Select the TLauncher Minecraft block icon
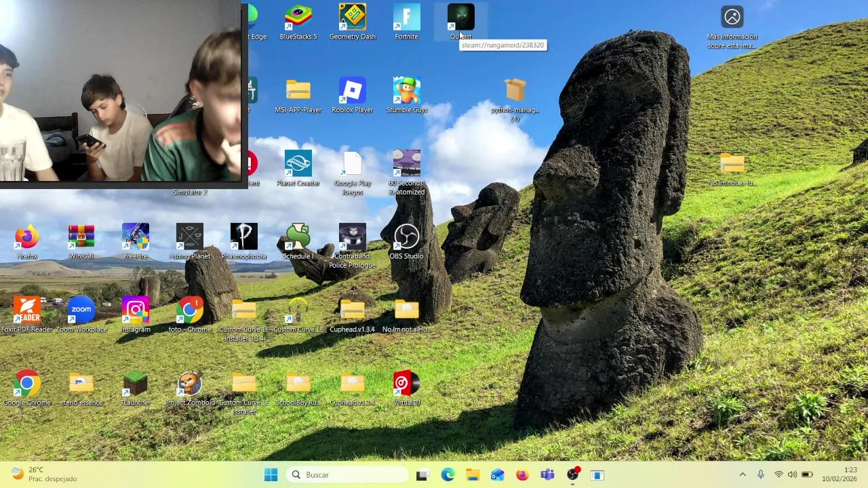Viewport: 868px width, 488px height. [x=136, y=388]
